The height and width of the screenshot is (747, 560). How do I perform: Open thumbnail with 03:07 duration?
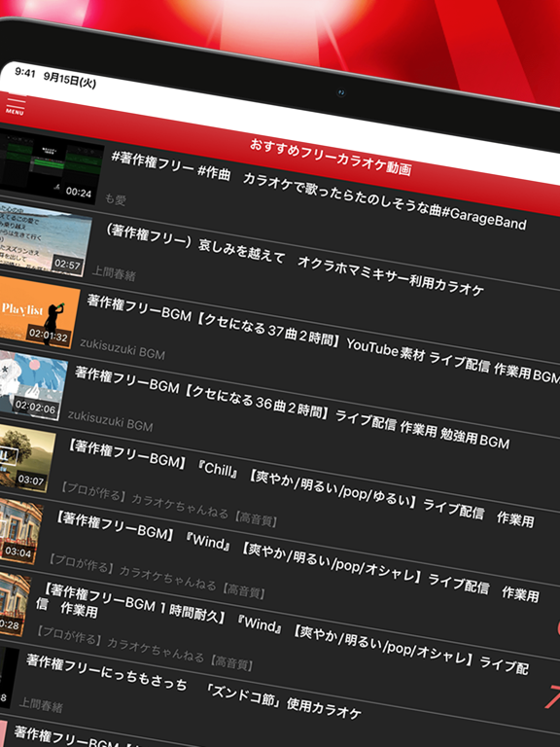point(26,457)
